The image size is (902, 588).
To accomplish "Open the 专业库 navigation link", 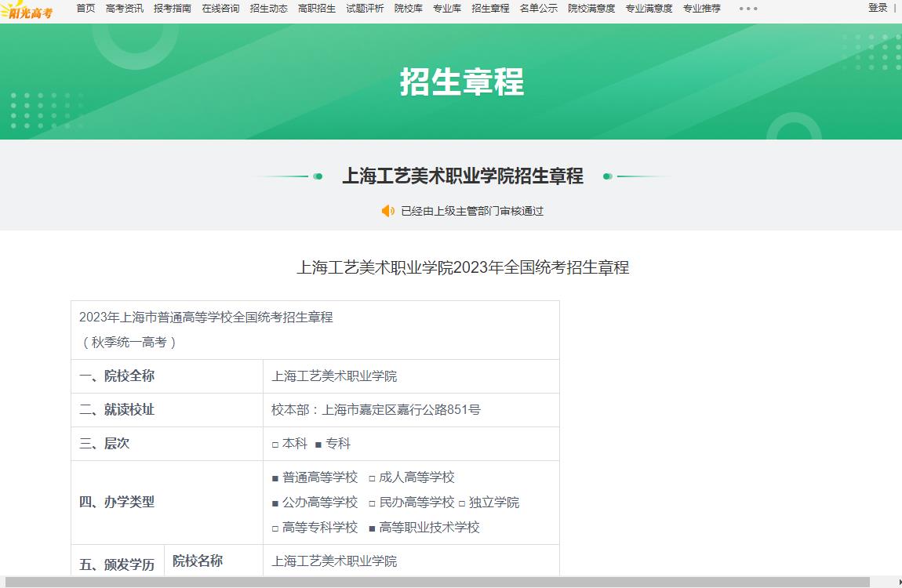I will click(x=447, y=8).
